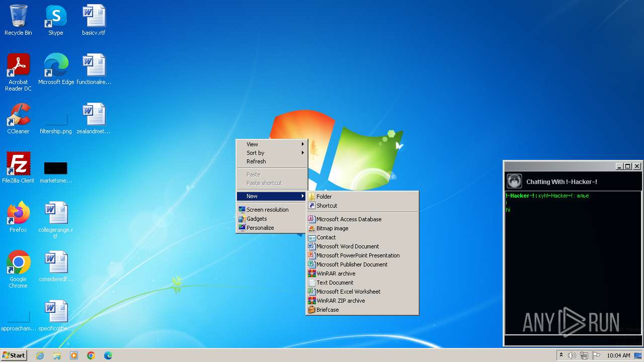Image resolution: width=644 pixels, height=362 pixels.
Task: Click the chat message input field
Action: (573, 340)
